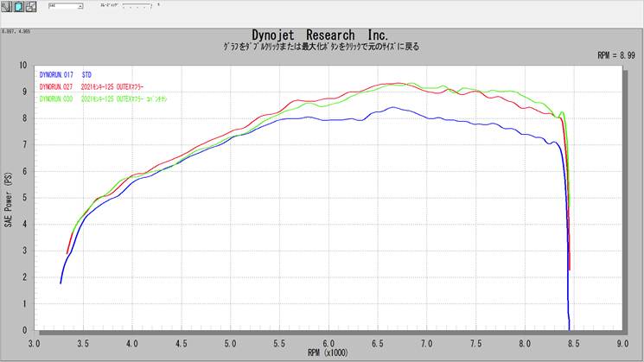Click the third toolbar icon with overlapping windows
644x362 pixels.
30,7
